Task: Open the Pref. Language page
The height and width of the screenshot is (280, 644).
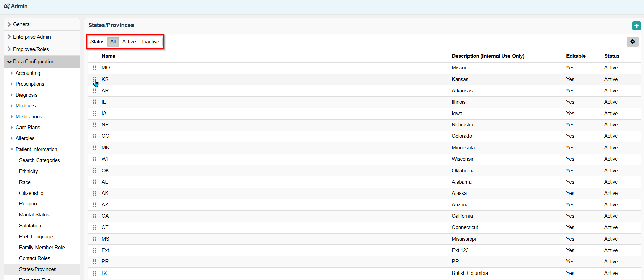Action: coord(36,237)
